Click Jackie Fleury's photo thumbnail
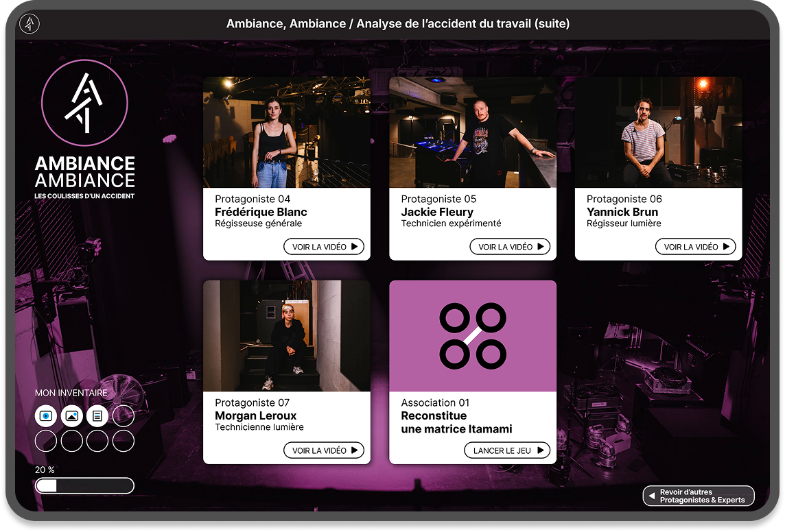785x532 pixels. [473, 132]
